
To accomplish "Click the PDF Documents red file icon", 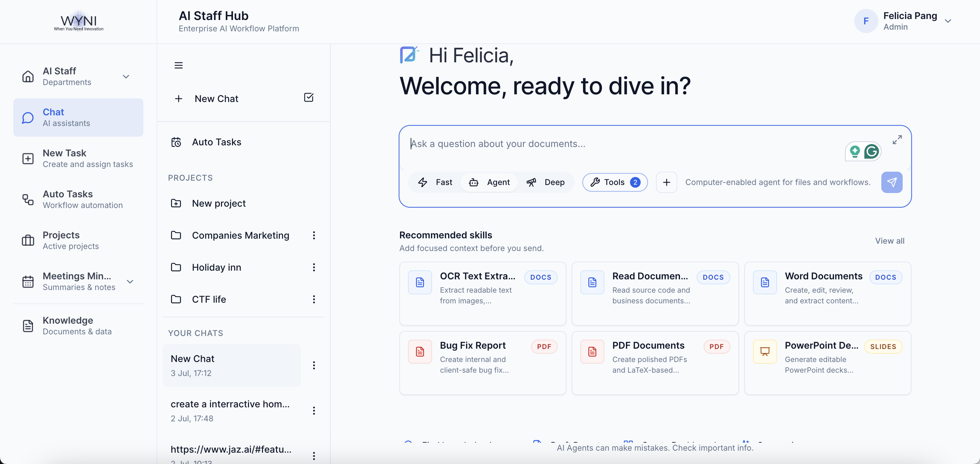I will pyautogui.click(x=592, y=351).
